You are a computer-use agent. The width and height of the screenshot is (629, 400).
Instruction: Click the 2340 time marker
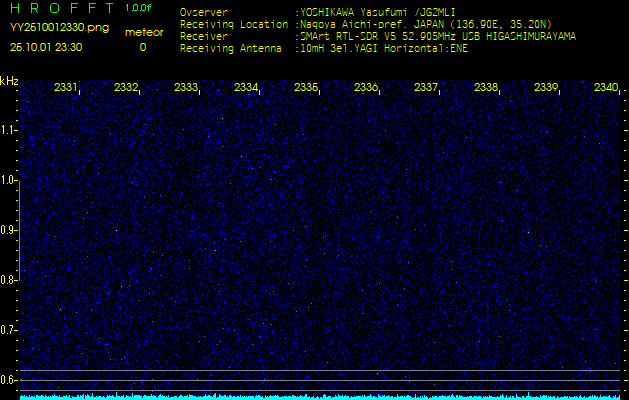(x=605, y=88)
